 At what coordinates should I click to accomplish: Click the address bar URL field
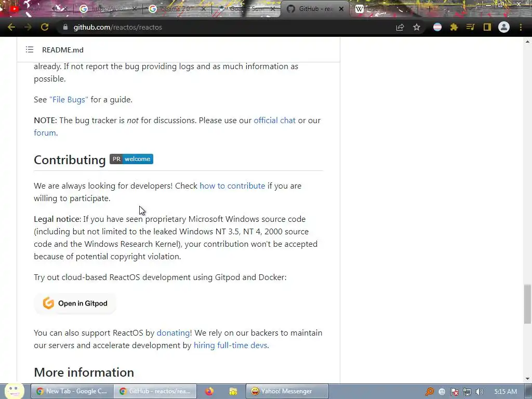click(224, 27)
